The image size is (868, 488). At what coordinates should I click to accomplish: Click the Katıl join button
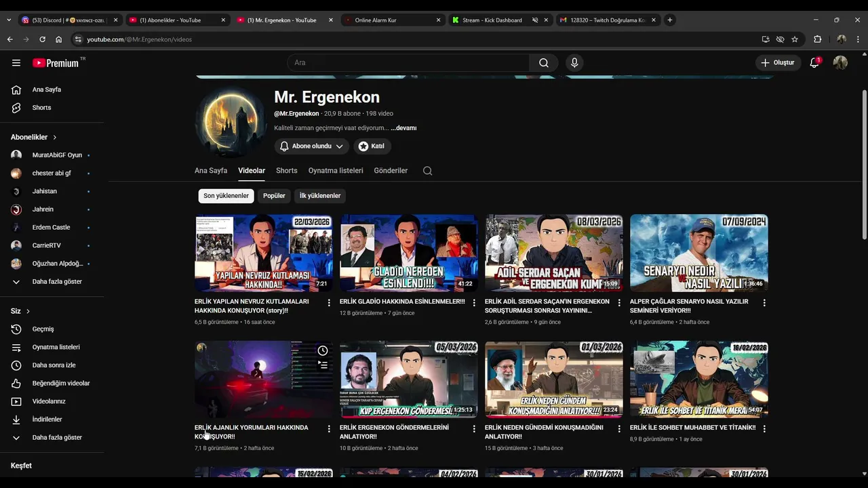pyautogui.click(x=372, y=146)
